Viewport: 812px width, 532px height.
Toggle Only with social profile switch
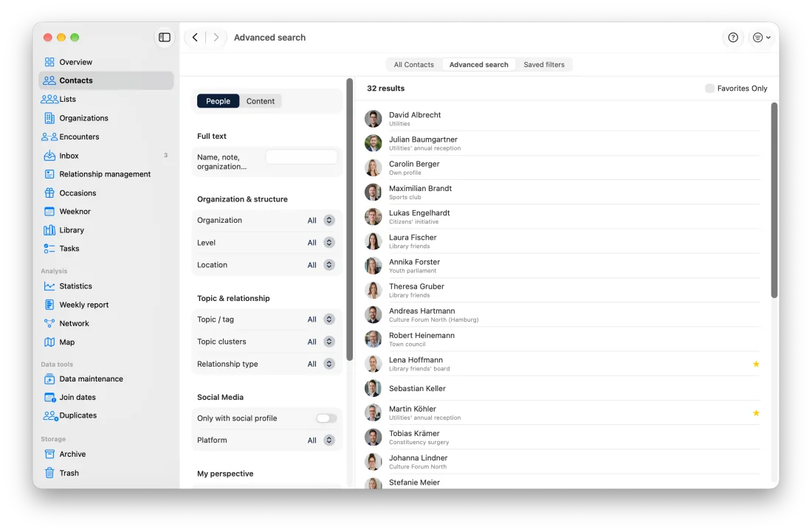pyautogui.click(x=326, y=418)
